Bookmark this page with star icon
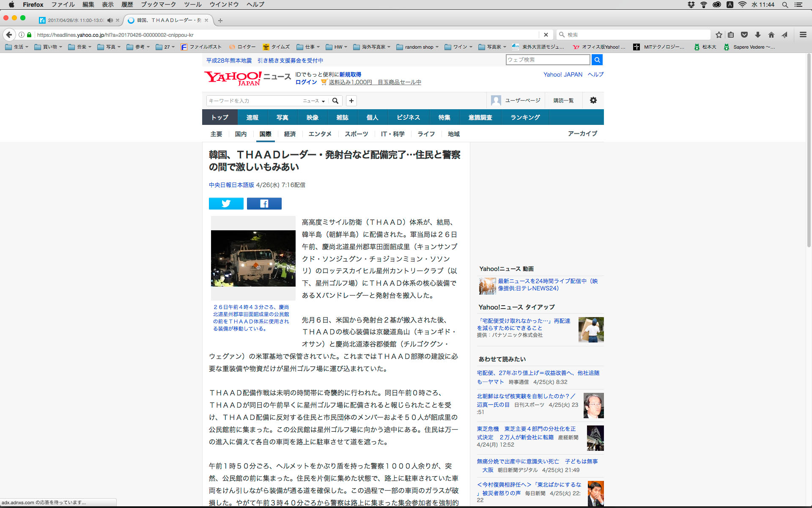 point(719,35)
